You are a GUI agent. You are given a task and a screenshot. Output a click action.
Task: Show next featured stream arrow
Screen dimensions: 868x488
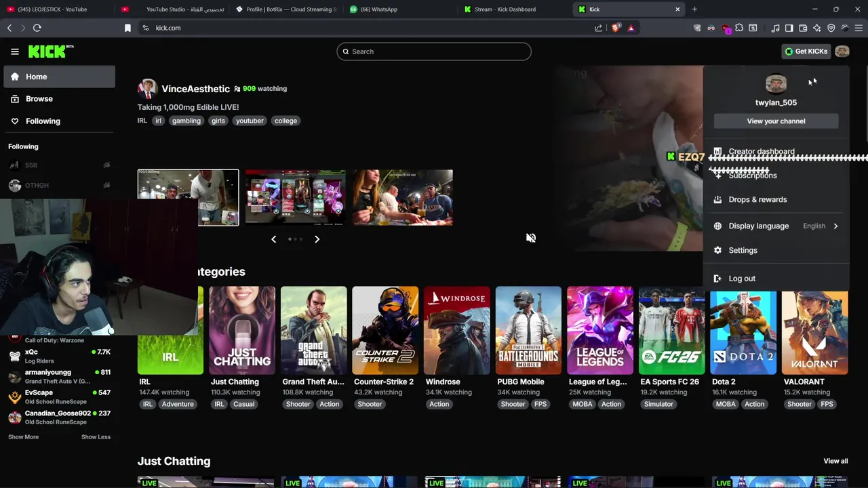(317, 239)
